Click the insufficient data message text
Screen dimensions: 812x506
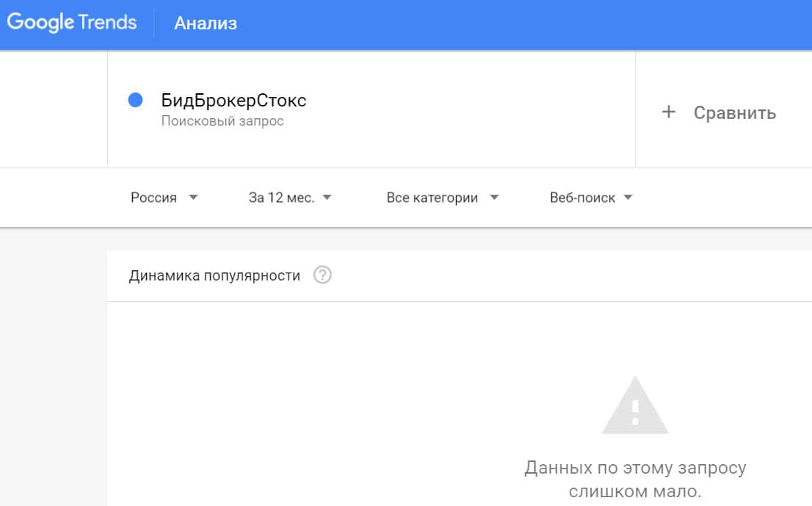pyautogui.click(x=635, y=479)
